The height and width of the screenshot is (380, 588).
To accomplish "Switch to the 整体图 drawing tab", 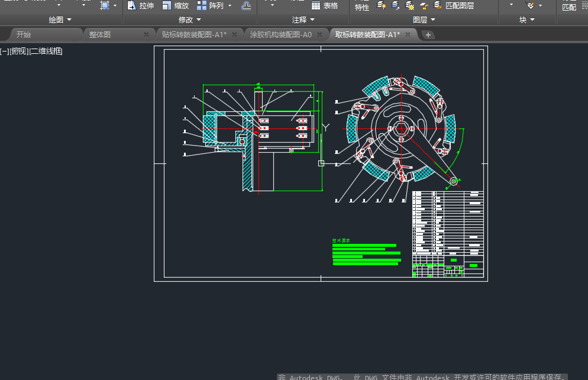I will coord(100,35).
